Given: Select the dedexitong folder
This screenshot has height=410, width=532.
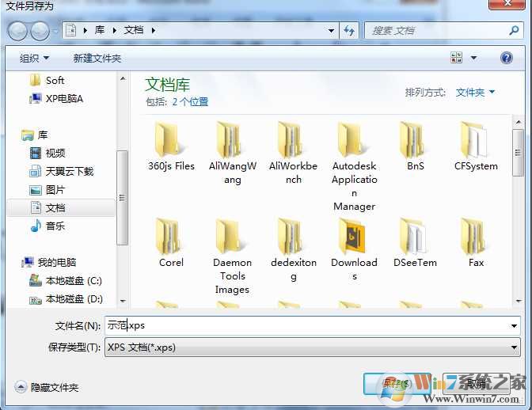Looking at the screenshot, I should [x=294, y=250].
